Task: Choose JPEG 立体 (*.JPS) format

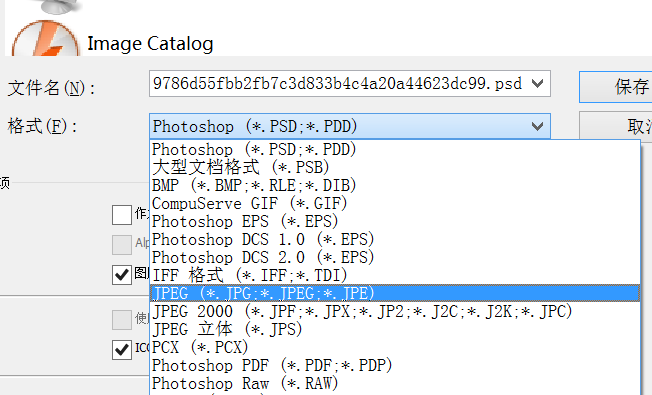Action: pyautogui.click(x=395, y=329)
